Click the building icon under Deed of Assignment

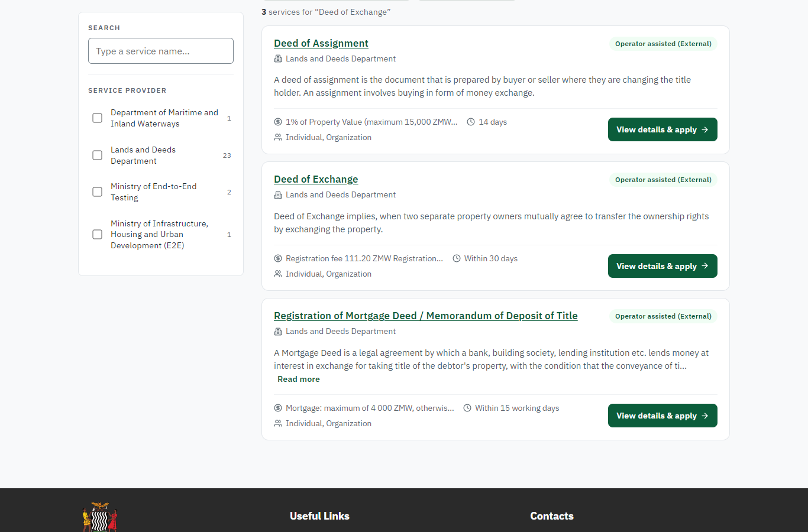pos(278,59)
